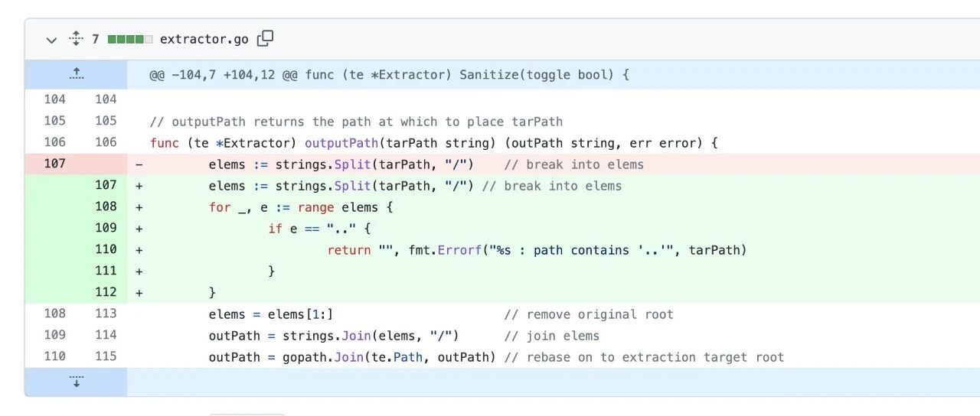Screen dimensions: 980x416
Task: Select the hunk header Sanitize line
Action: coord(389,75)
